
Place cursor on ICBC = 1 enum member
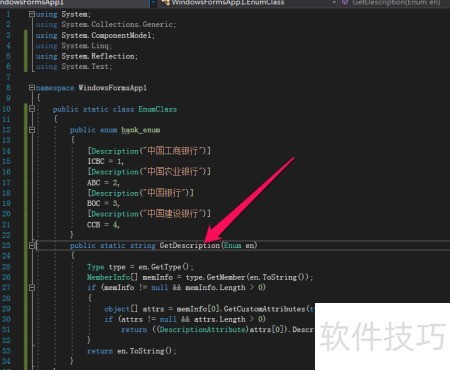tap(105, 161)
